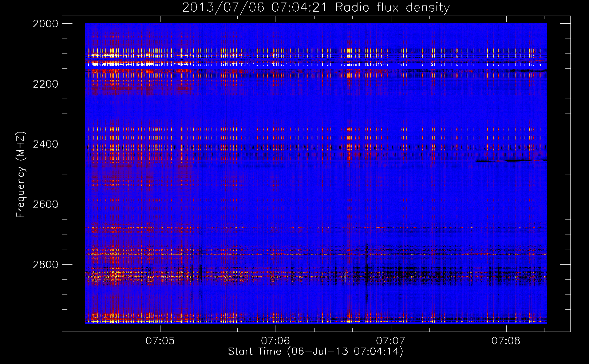Image resolution: width=589 pixels, height=364 pixels.
Task: Click the 07:06 time tick label
Action: click(276, 341)
